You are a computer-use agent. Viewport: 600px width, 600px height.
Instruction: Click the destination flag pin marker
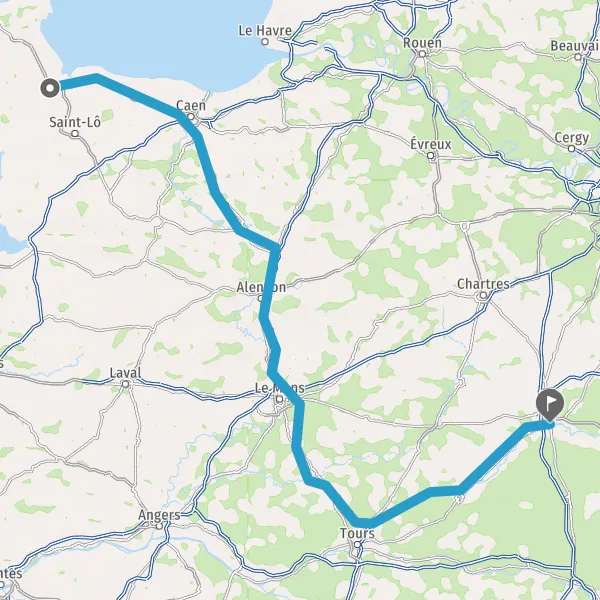tap(550, 404)
